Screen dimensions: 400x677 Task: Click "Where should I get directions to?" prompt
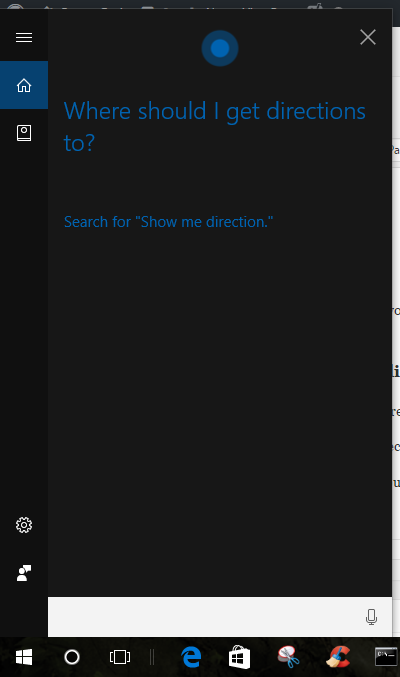click(x=215, y=127)
